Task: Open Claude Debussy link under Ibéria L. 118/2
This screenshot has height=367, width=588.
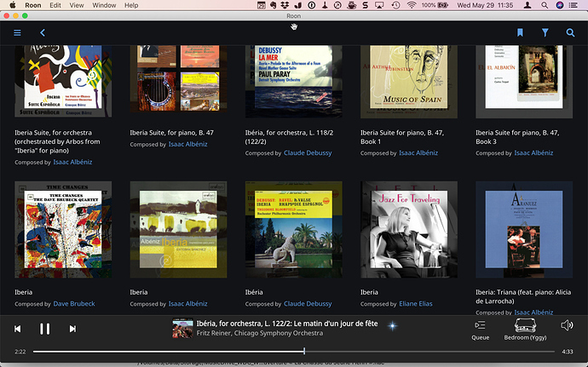Action: click(x=308, y=153)
